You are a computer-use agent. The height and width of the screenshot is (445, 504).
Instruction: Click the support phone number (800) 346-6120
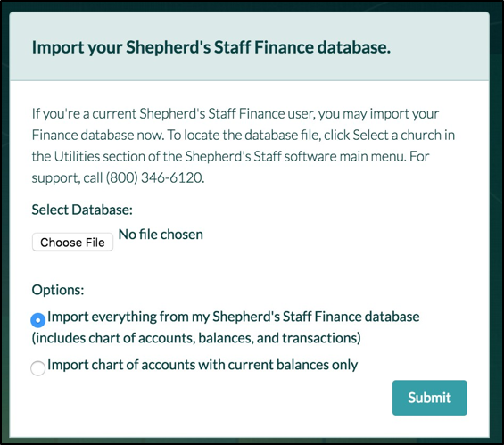coord(155,177)
